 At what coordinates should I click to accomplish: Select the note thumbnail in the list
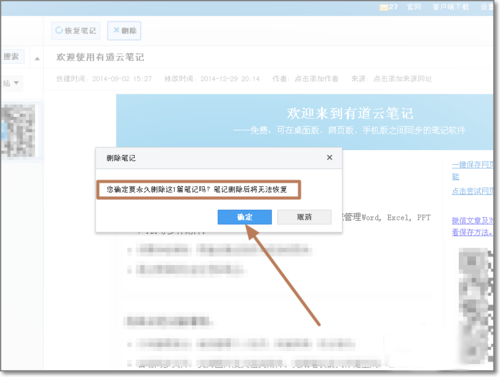[x=18, y=131]
